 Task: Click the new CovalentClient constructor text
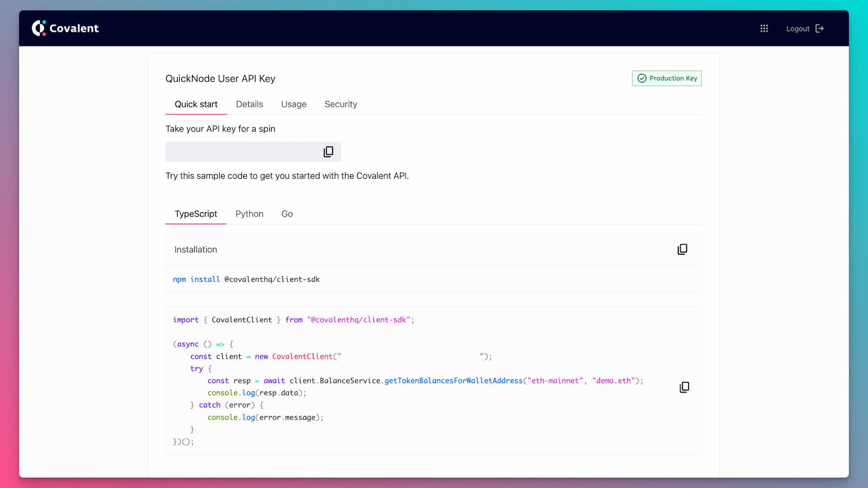[294, 356]
